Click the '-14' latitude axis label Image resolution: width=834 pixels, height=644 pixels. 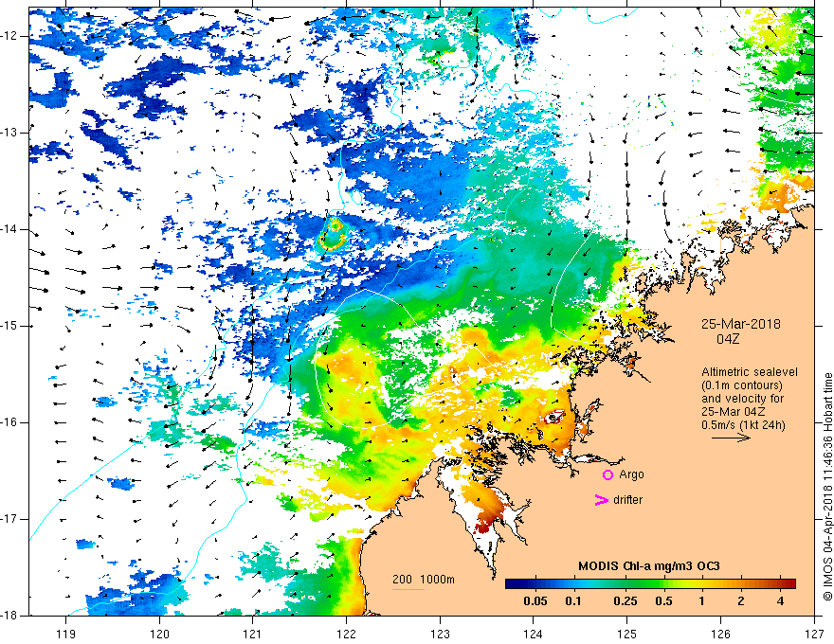(9, 229)
